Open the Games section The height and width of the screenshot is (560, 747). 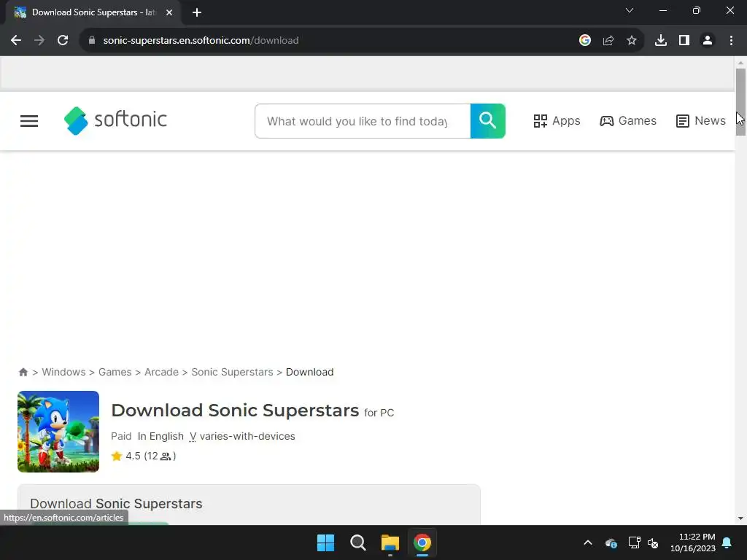coord(628,121)
